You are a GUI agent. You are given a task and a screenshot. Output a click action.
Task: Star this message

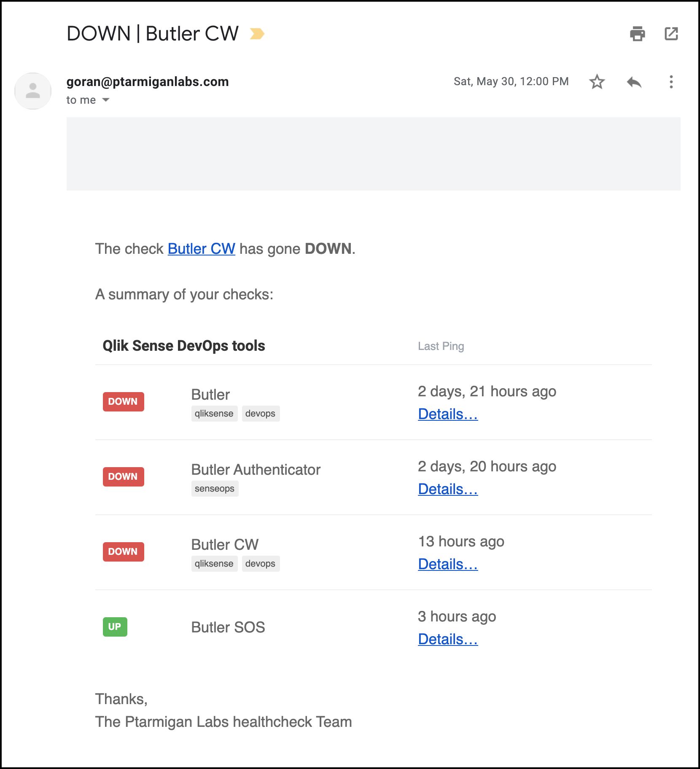[597, 82]
